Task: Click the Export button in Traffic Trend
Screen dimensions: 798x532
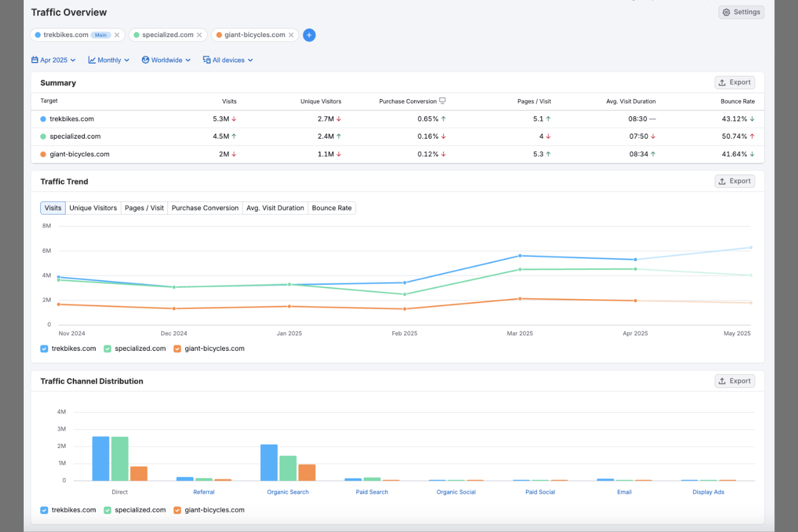Action: point(734,181)
